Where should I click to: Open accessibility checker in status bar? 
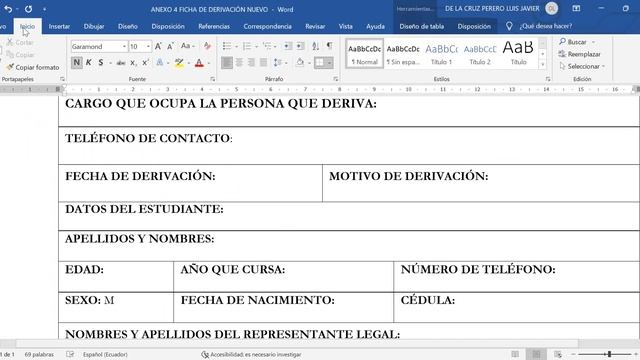(x=251, y=355)
